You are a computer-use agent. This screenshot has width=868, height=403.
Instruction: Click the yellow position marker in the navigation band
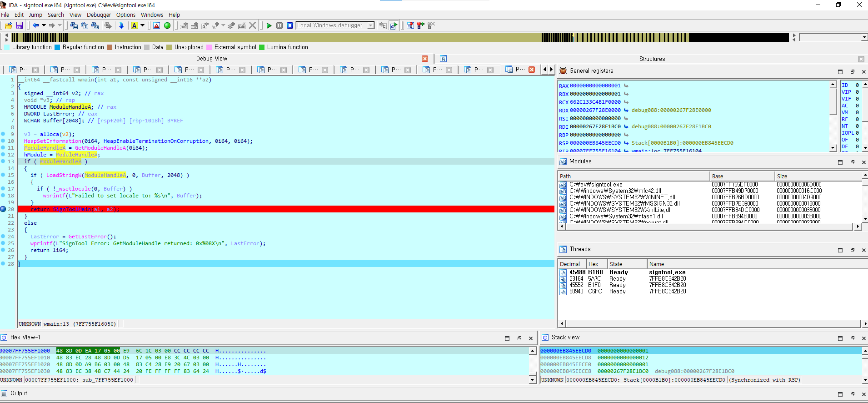[573, 35]
